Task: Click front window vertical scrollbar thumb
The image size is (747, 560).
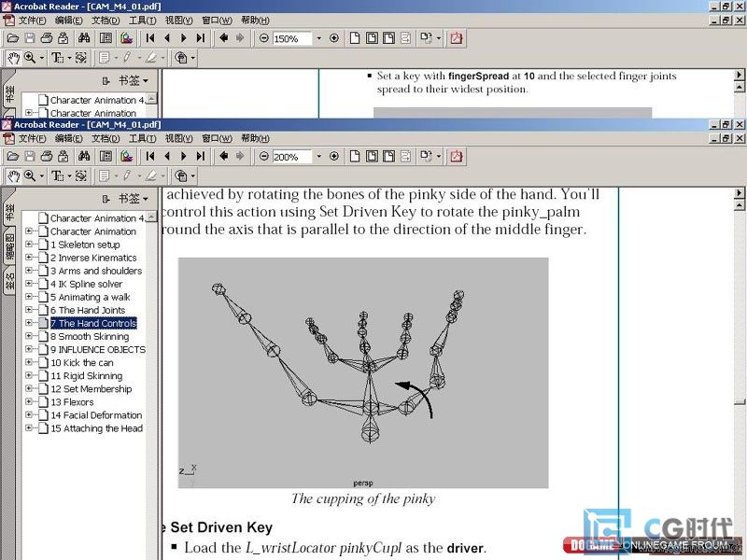Action: (x=740, y=402)
